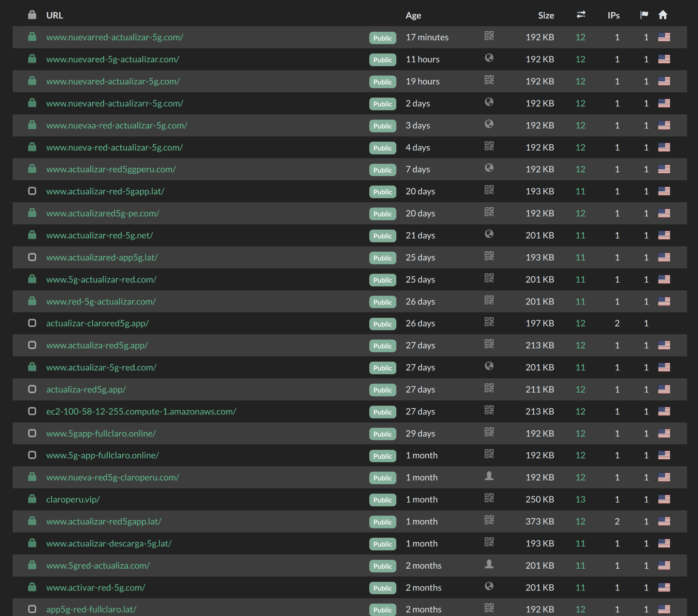Click the green lock for www.actualizar-red-5g.net

(x=32, y=235)
